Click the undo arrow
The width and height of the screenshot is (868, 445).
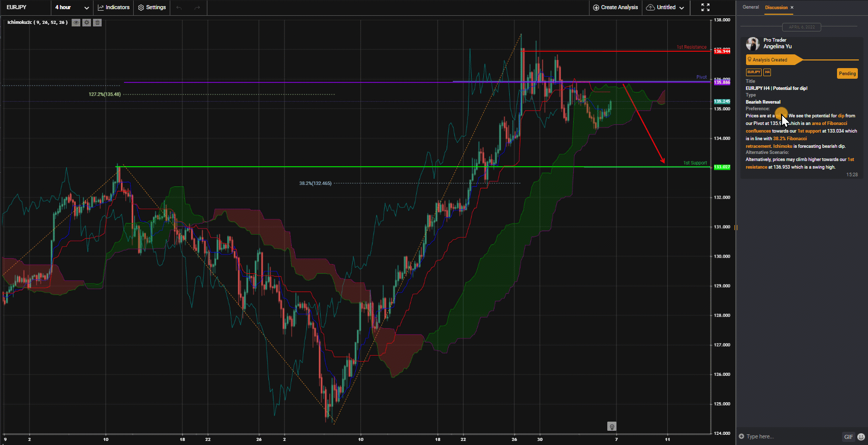(179, 8)
